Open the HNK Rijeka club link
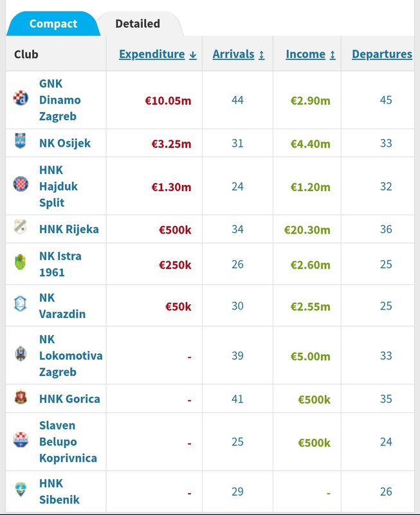The width and height of the screenshot is (420, 515). 69,229
